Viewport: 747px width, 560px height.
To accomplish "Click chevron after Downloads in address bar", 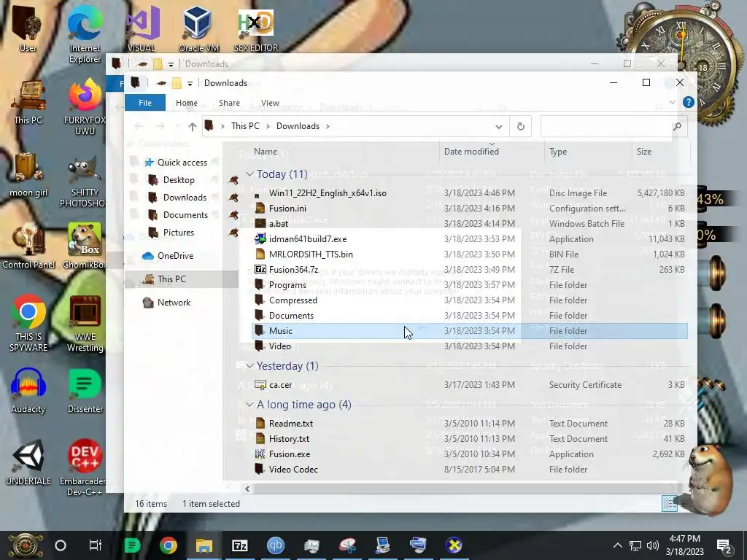I will tap(328, 126).
